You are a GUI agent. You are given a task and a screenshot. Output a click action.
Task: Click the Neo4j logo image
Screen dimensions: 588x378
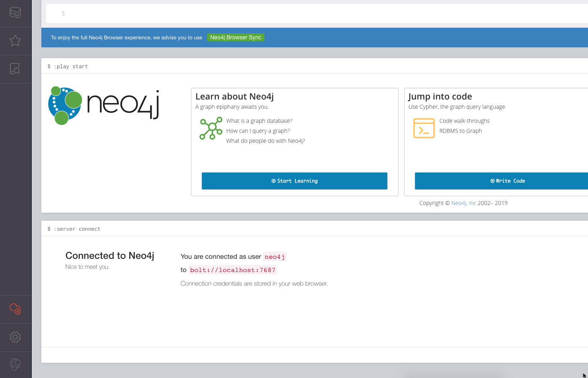coord(104,106)
